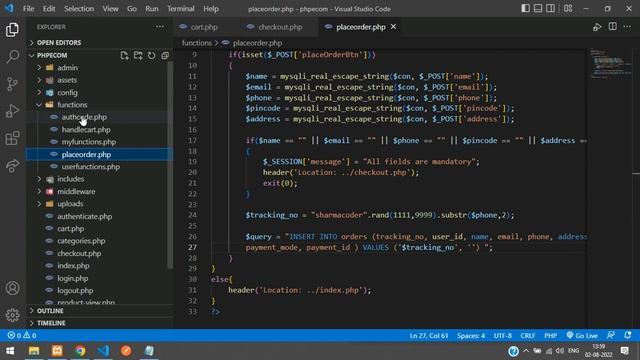Close the placeorder.php tab
The width and height of the screenshot is (640, 360).
click(x=393, y=27)
